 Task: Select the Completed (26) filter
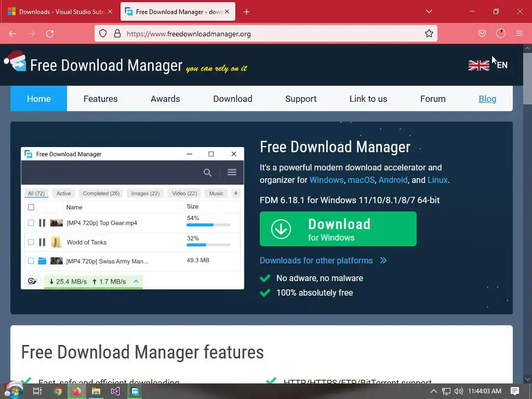tap(101, 193)
